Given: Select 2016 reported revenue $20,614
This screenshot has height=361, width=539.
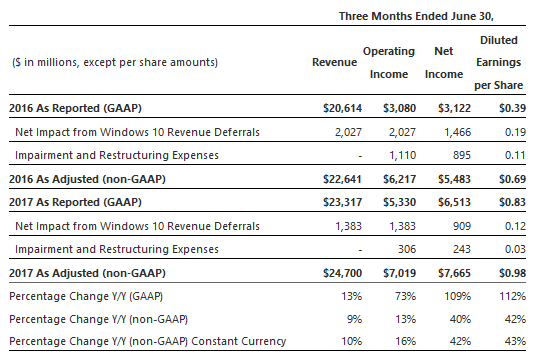Looking at the screenshot, I should click(342, 108).
